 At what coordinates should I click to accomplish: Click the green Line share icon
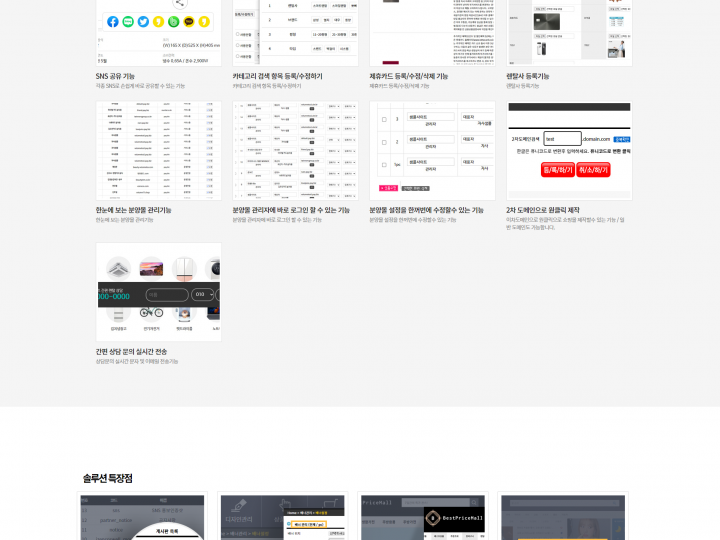(128, 21)
